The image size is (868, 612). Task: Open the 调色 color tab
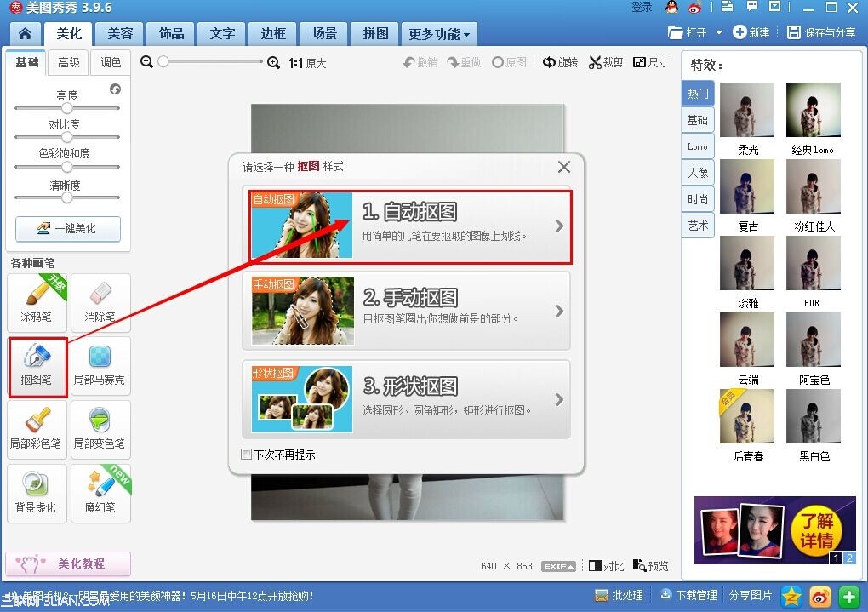pos(110,63)
